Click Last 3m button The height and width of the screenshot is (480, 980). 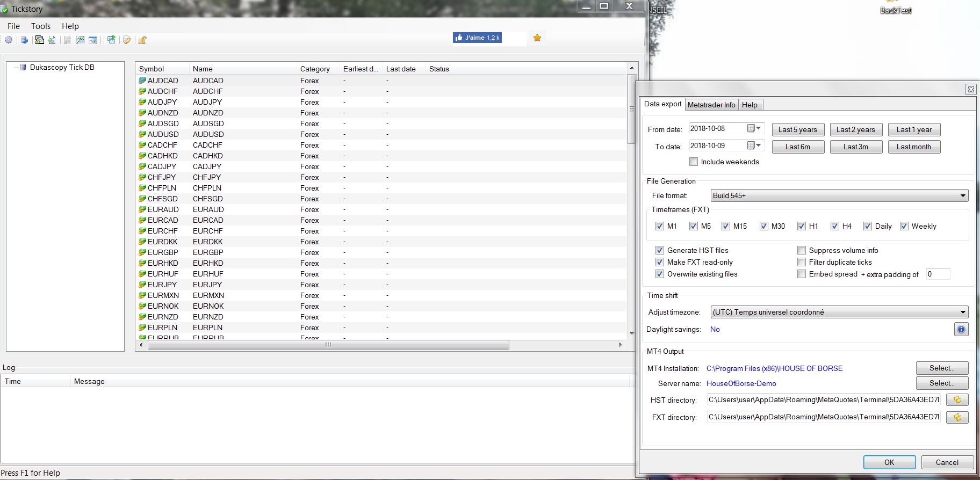pyautogui.click(x=856, y=147)
